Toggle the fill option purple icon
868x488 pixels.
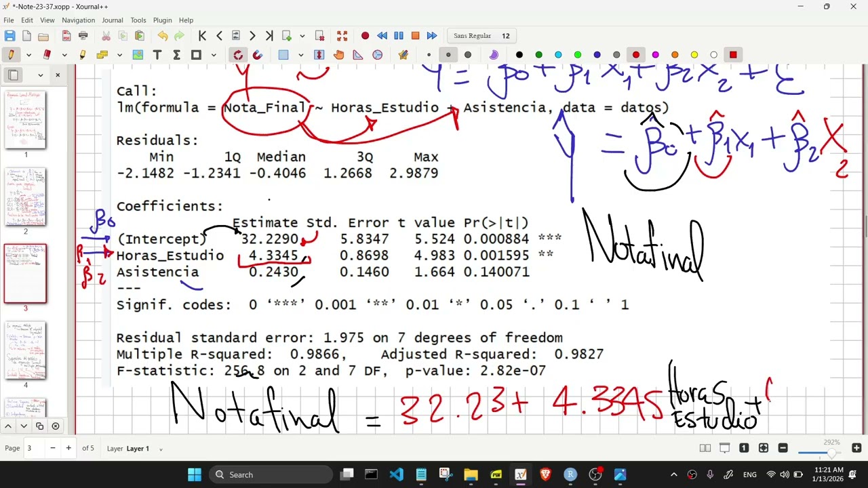(x=494, y=55)
